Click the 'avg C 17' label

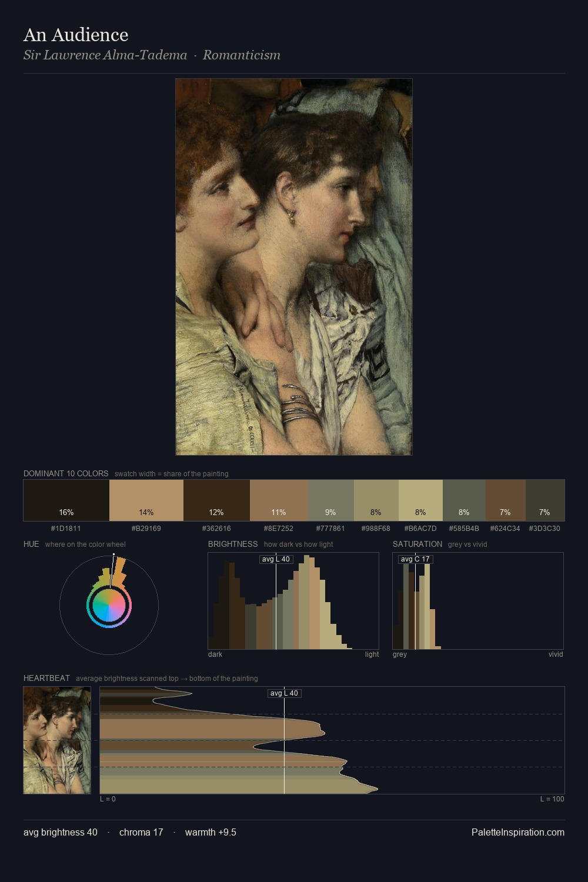[415, 559]
